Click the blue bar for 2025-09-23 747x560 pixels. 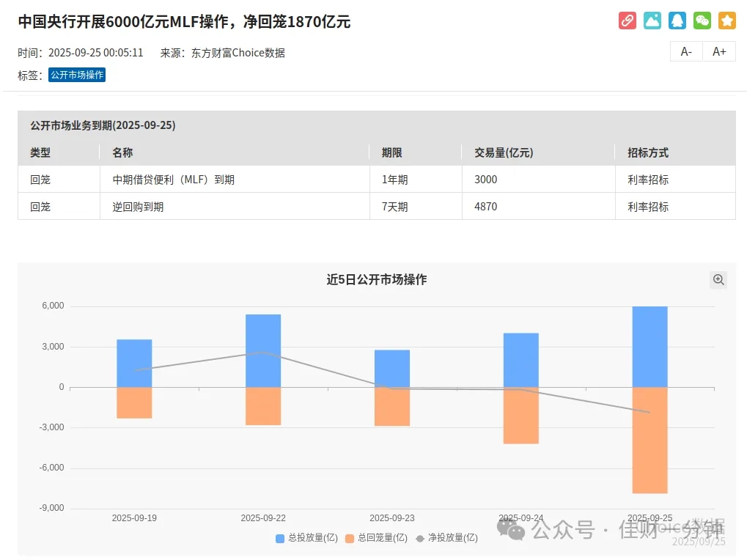click(392, 369)
